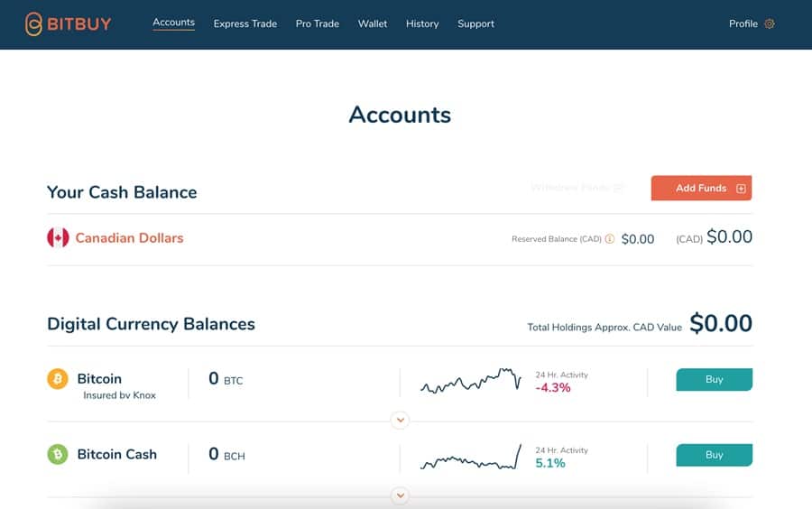Click the plus icon on Add Funds

click(742, 189)
